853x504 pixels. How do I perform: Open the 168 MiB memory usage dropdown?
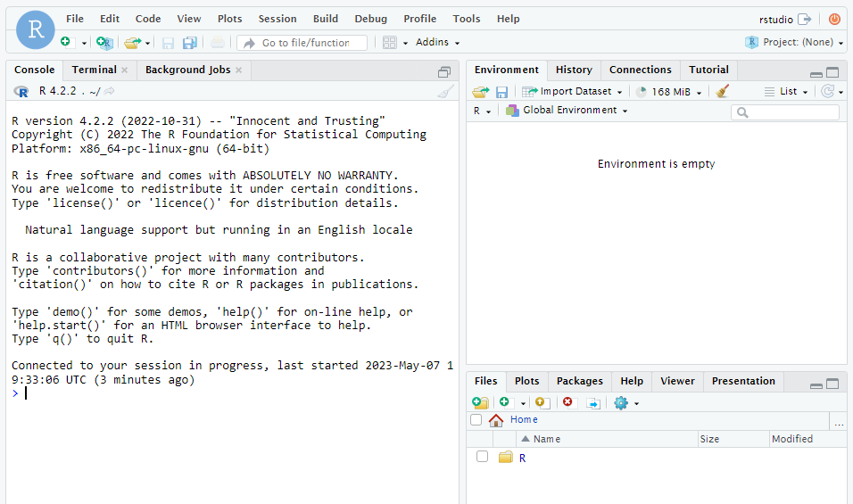pyautogui.click(x=668, y=92)
